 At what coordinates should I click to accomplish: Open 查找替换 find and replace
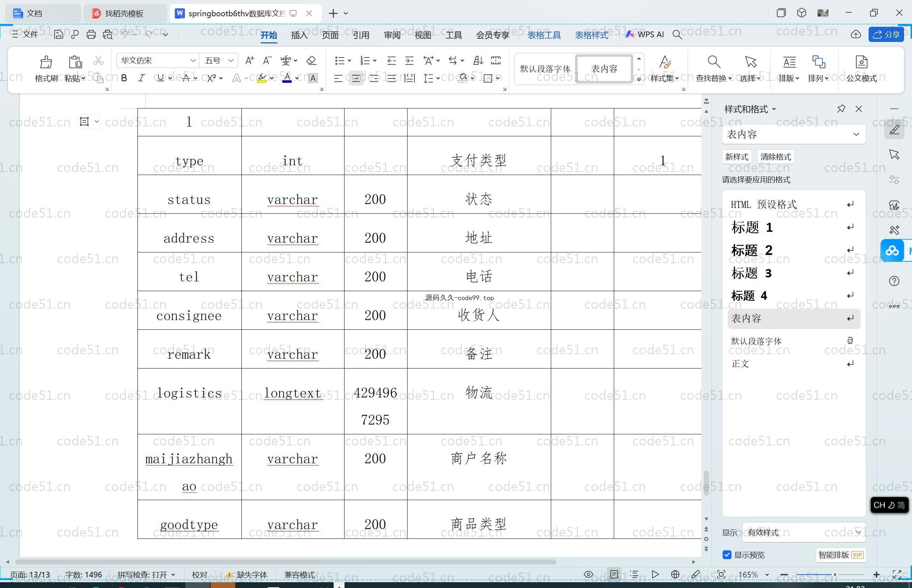tap(714, 69)
